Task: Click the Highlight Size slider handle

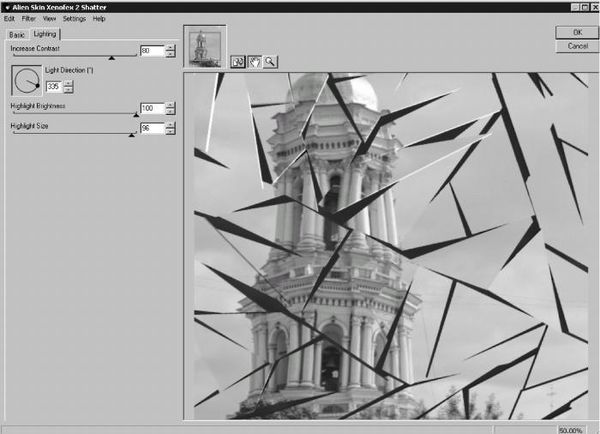Action: [131, 135]
